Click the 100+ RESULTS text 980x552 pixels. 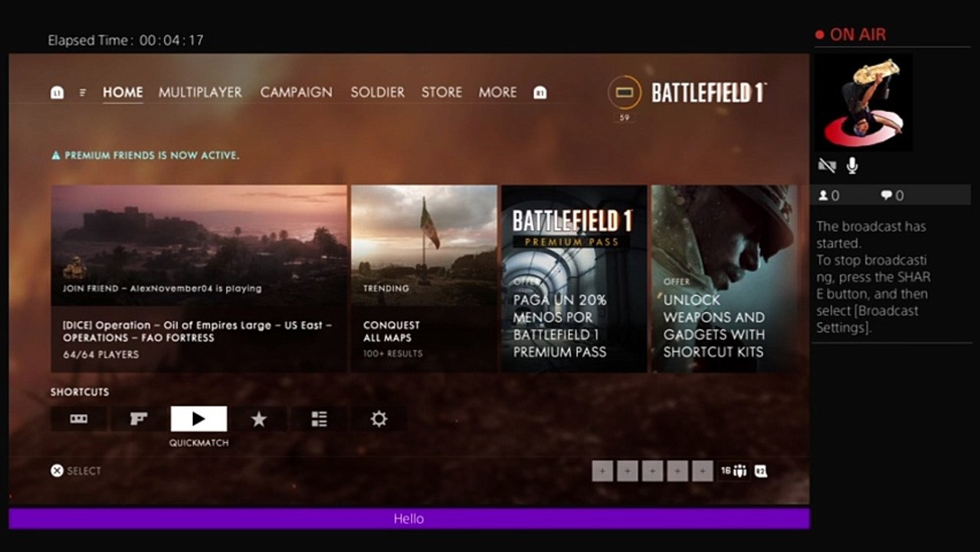393,353
